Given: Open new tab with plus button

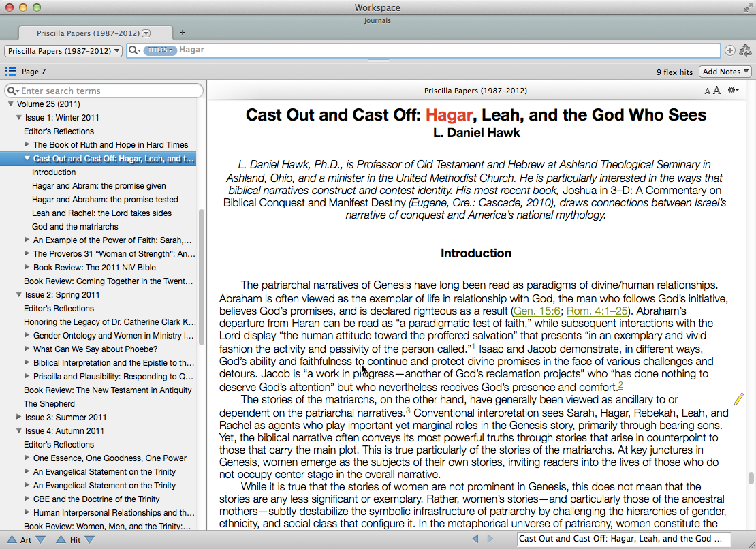Looking at the screenshot, I should point(183,33).
